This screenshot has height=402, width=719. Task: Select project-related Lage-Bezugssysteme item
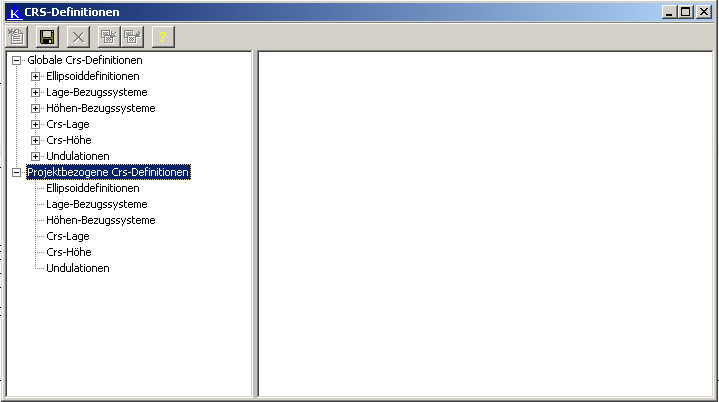point(97,204)
